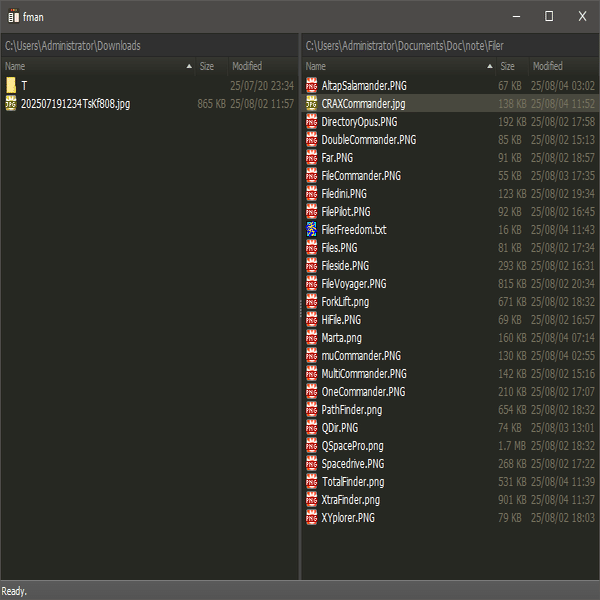The image size is (600, 600).
Task: Click the fman app icon in title bar
Action: coord(13,16)
